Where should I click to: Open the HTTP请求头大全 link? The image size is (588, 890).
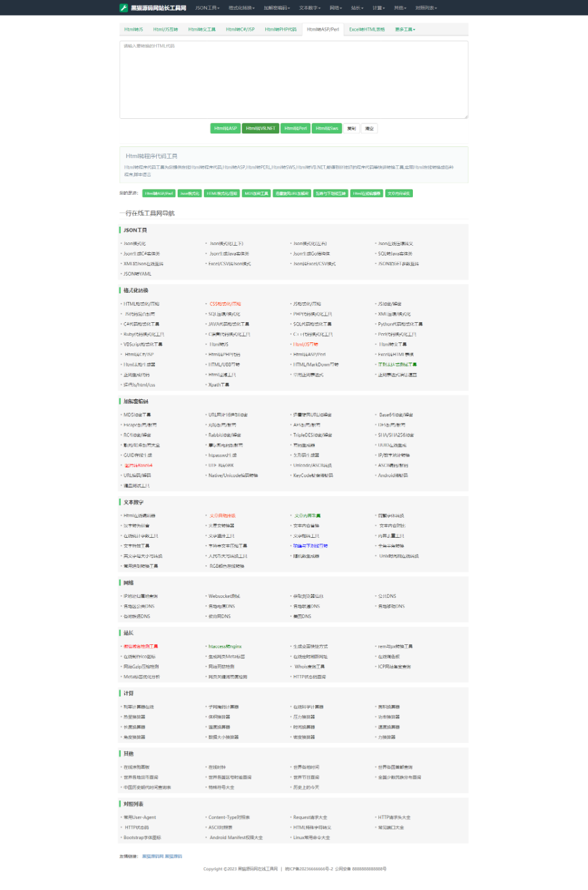395,817
